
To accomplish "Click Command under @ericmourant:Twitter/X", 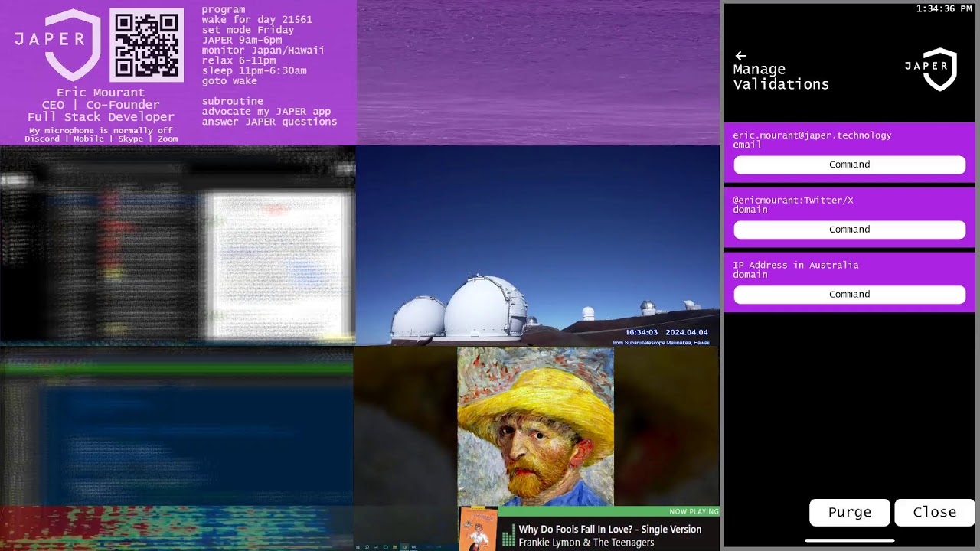I will click(849, 230).
